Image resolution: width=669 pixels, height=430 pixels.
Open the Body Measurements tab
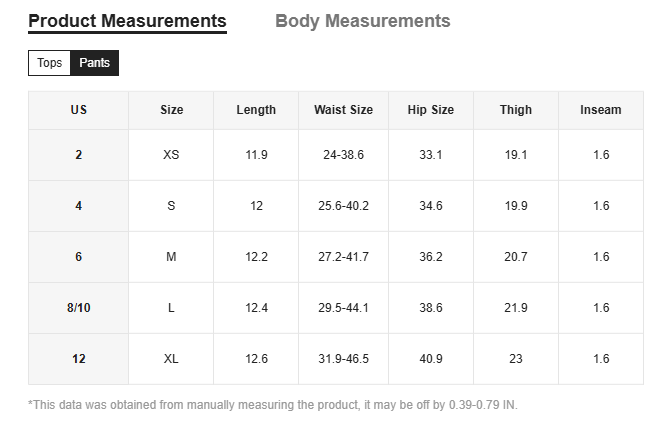tap(362, 21)
